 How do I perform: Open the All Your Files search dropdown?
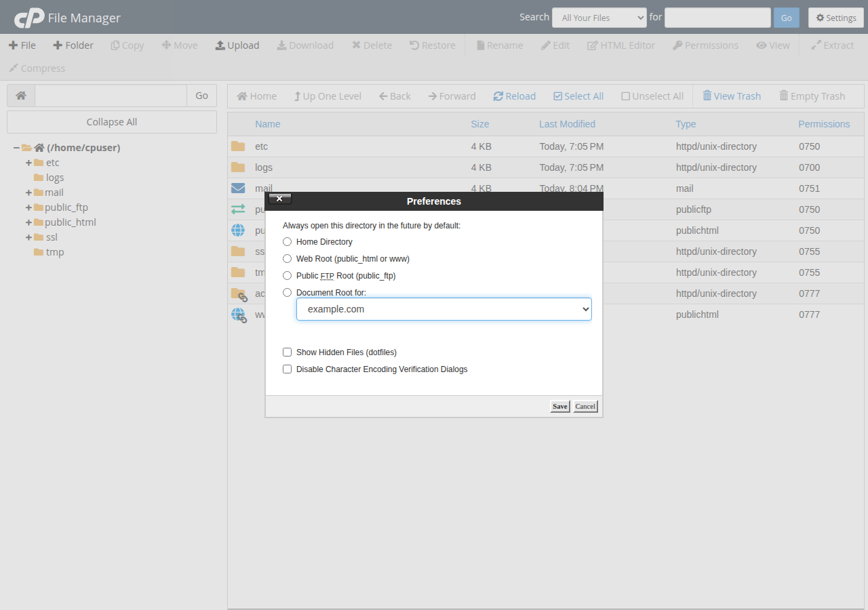point(599,18)
